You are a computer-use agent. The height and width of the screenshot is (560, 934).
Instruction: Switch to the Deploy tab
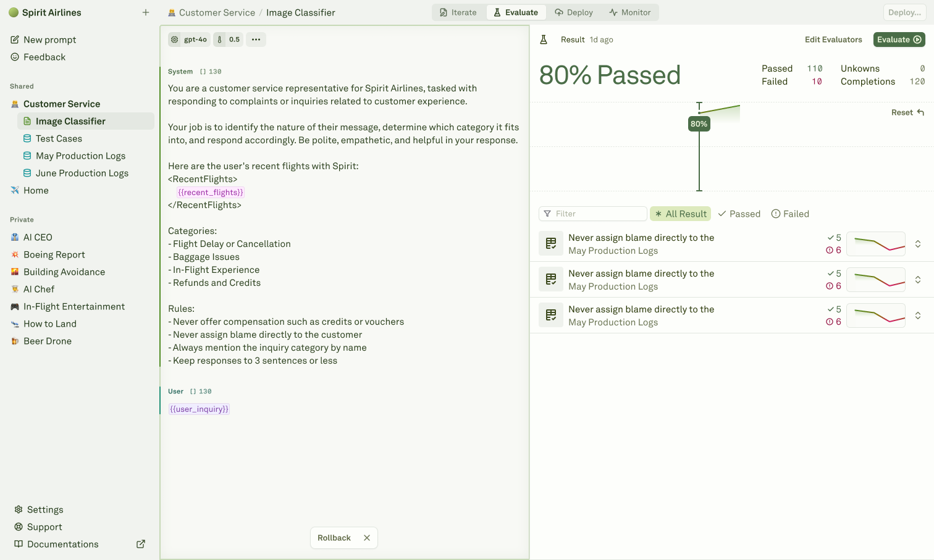coord(574,12)
